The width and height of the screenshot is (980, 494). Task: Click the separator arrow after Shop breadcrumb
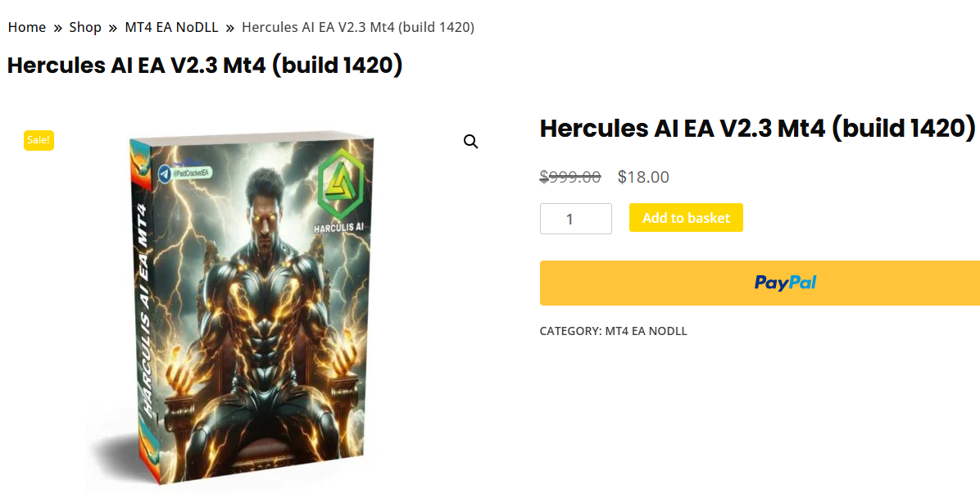pyautogui.click(x=112, y=28)
